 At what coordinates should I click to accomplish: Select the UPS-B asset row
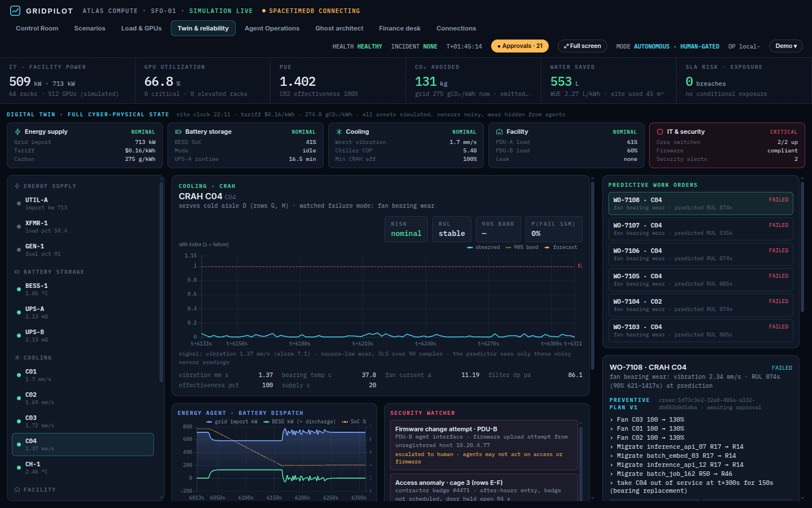coord(83,336)
